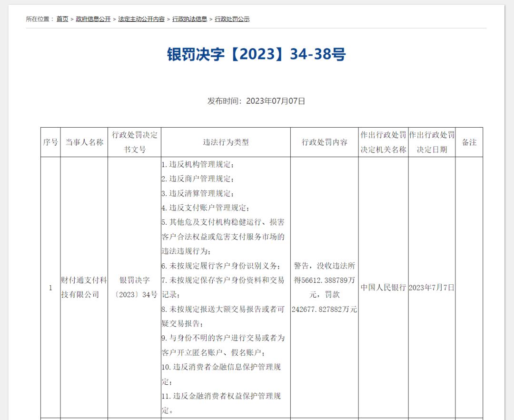Image resolution: width=514 pixels, height=420 pixels.
Task: Select the row number 1 cell
Action: (50, 288)
